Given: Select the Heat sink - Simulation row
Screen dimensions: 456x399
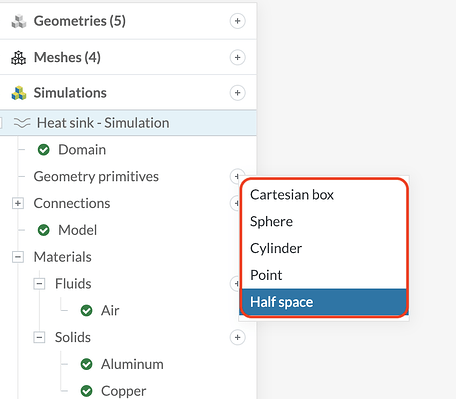Looking at the screenshot, I should pyautogui.click(x=128, y=123).
